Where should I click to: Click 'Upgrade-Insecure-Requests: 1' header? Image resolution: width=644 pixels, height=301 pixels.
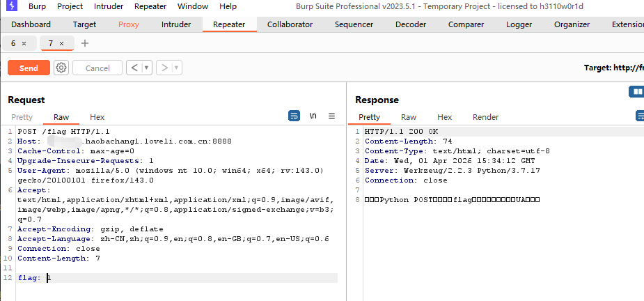86,161
